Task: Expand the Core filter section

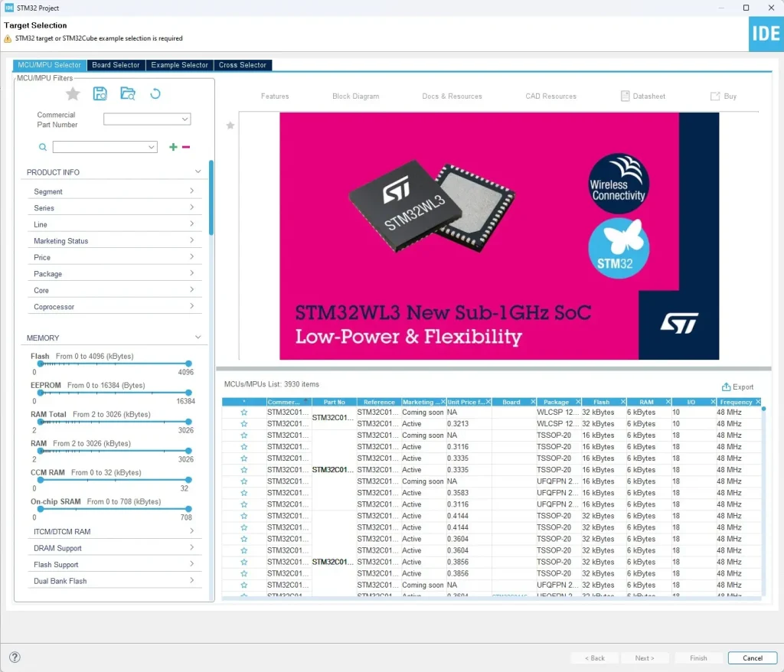Action: click(x=115, y=291)
